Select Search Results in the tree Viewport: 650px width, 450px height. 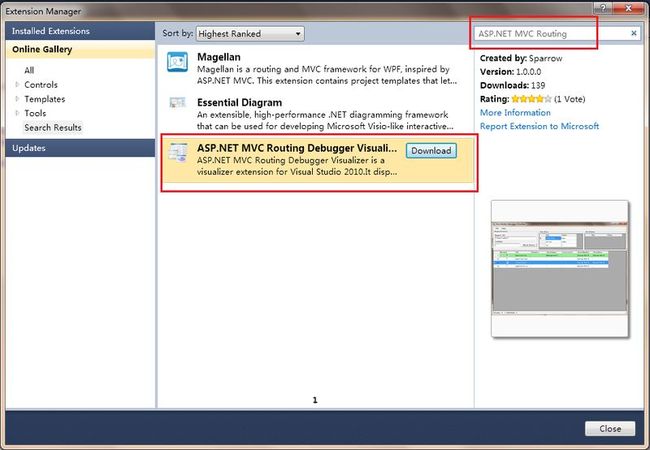(53, 128)
